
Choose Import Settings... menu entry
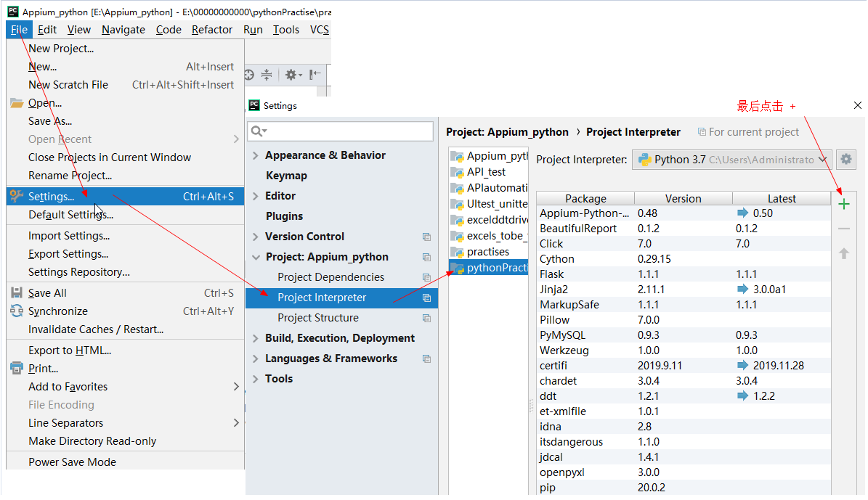pyautogui.click(x=125, y=236)
